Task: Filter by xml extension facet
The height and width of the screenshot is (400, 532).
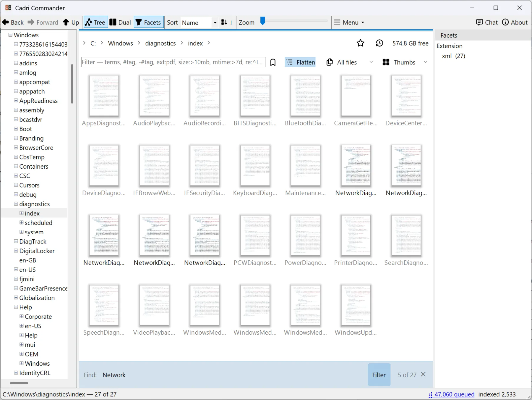Action: [453, 56]
